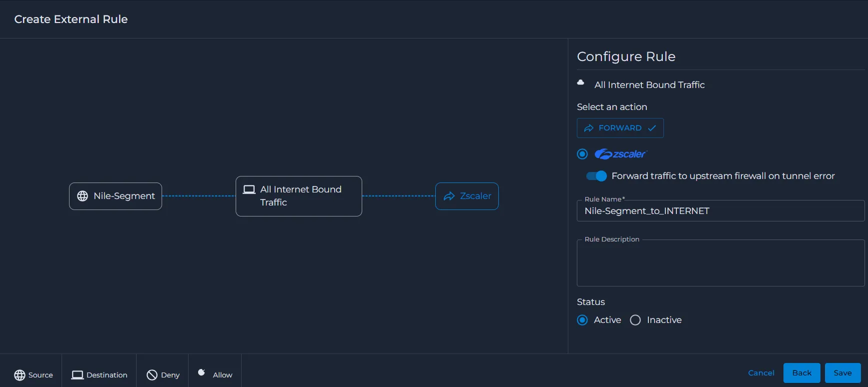Viewport: 868px width, 387px height.
Task: Select the Zscaler action node
Action: coord(467,196)
